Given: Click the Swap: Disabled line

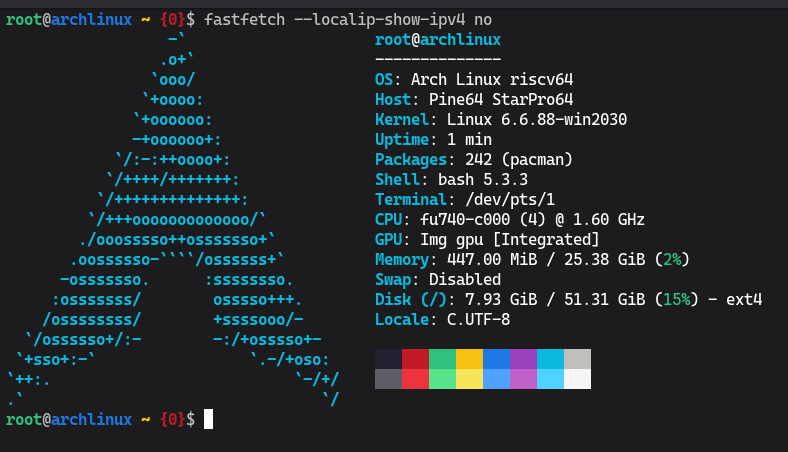Looking at the screenshot, I should (x=438, y=280).
